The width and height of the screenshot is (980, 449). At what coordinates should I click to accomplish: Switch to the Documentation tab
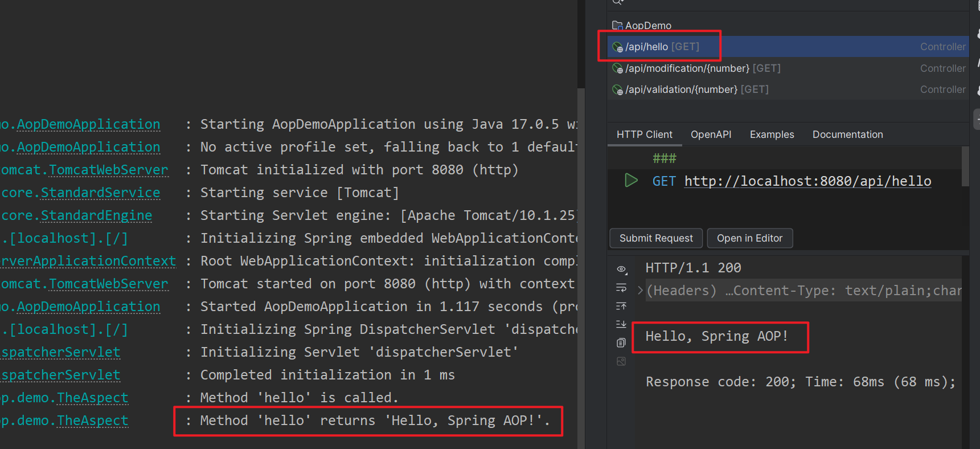click(847, 134)
